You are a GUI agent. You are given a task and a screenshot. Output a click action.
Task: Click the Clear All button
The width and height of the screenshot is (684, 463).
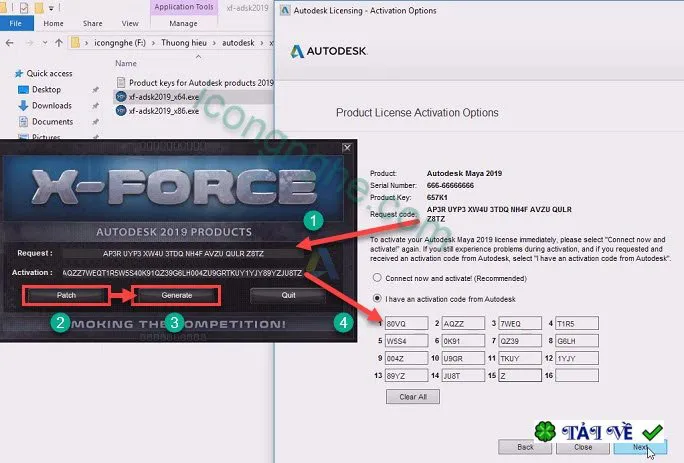pos(413,397)
